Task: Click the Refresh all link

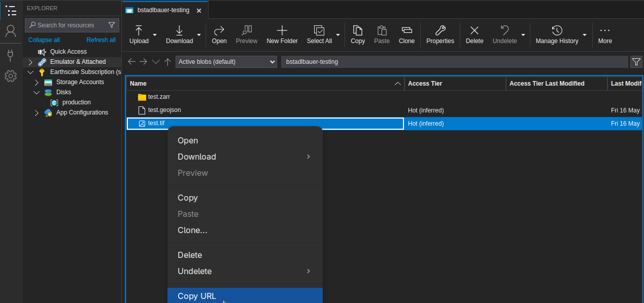Action: 101,40
